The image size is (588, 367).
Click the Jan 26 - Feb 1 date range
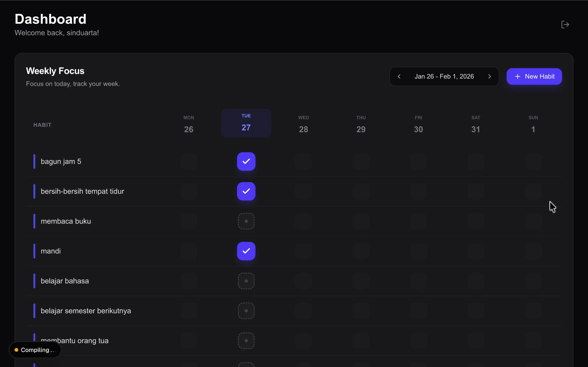click(444, 76)
